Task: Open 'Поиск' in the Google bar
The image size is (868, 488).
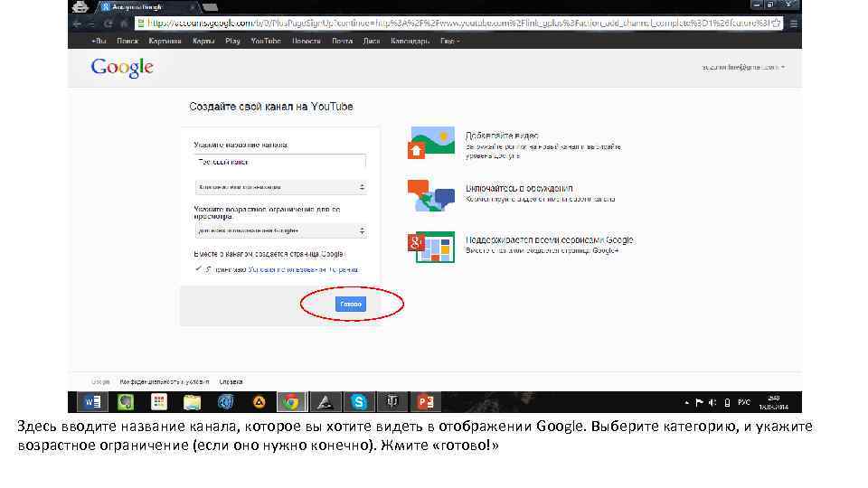Action: (x=127, y=41)
